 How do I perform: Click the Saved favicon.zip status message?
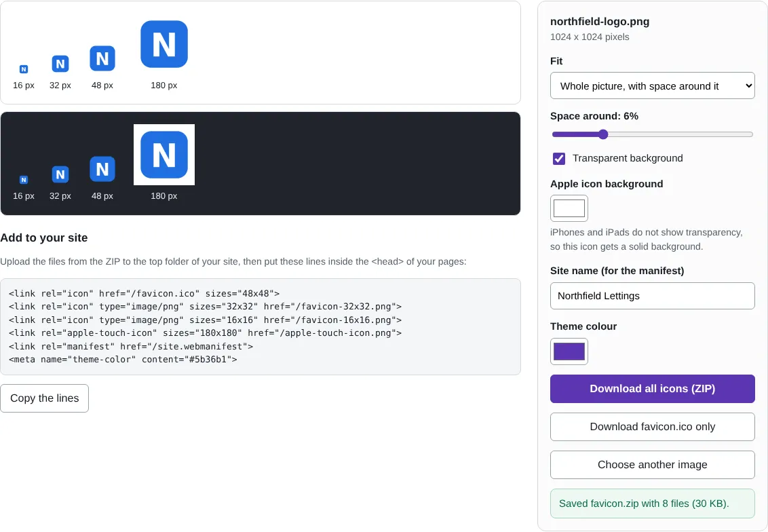pos(653,503)
